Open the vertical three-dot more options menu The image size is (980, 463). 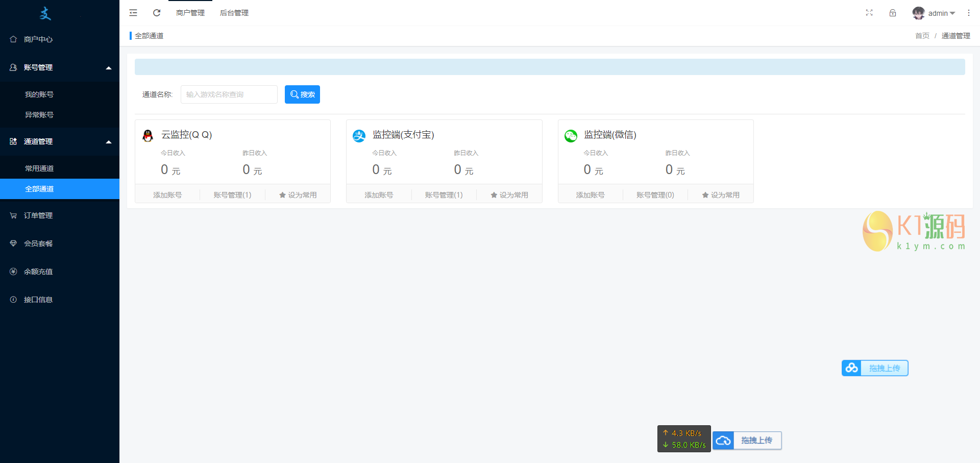pos(969,13)
